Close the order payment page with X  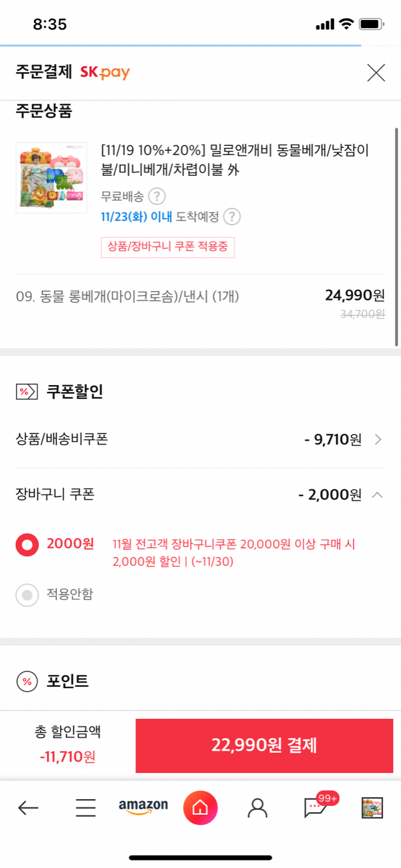(376, 73)
